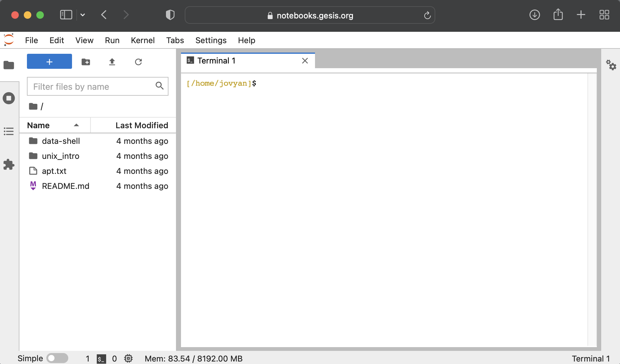Image resolution: width=620 pixels, height=364 pixels.
Task: Open Running Terminals and Kernels sidebar
Action: tap(9, 98)
